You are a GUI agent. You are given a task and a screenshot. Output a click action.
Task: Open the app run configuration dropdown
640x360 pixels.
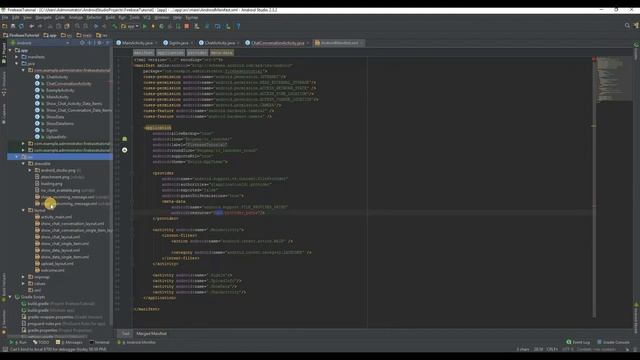[130, 26]
